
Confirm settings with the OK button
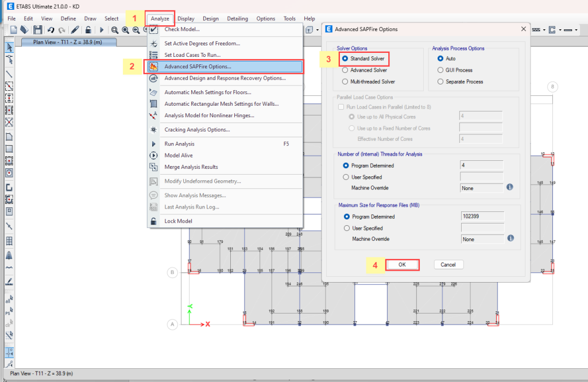[x=402, y=264]
